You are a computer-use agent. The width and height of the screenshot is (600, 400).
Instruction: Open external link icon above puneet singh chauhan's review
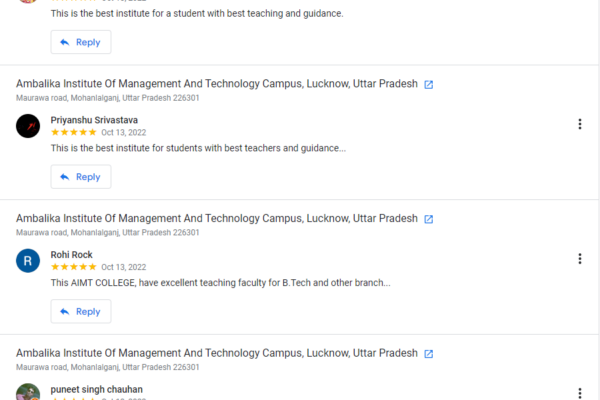pyautogui.click(x=429, y=354)
